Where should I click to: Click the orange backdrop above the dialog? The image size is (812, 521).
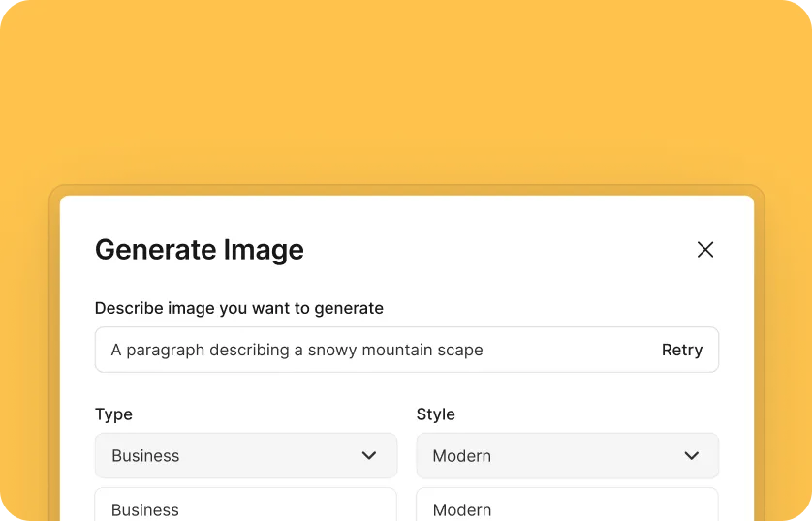tap(406, 87)
